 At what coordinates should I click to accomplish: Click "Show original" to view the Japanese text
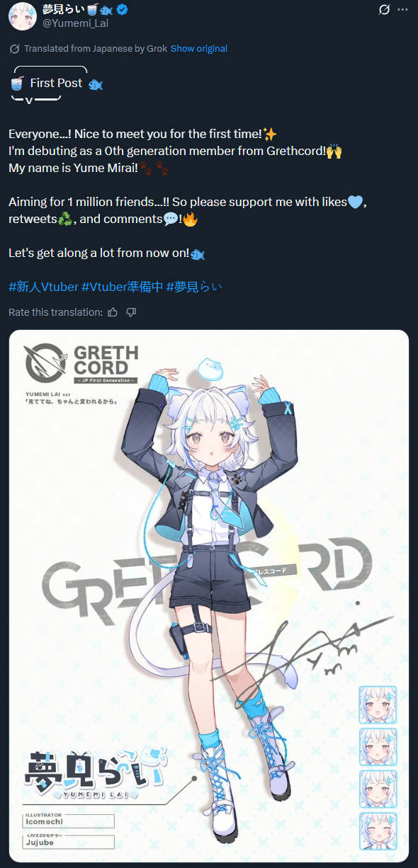(199, 49)
